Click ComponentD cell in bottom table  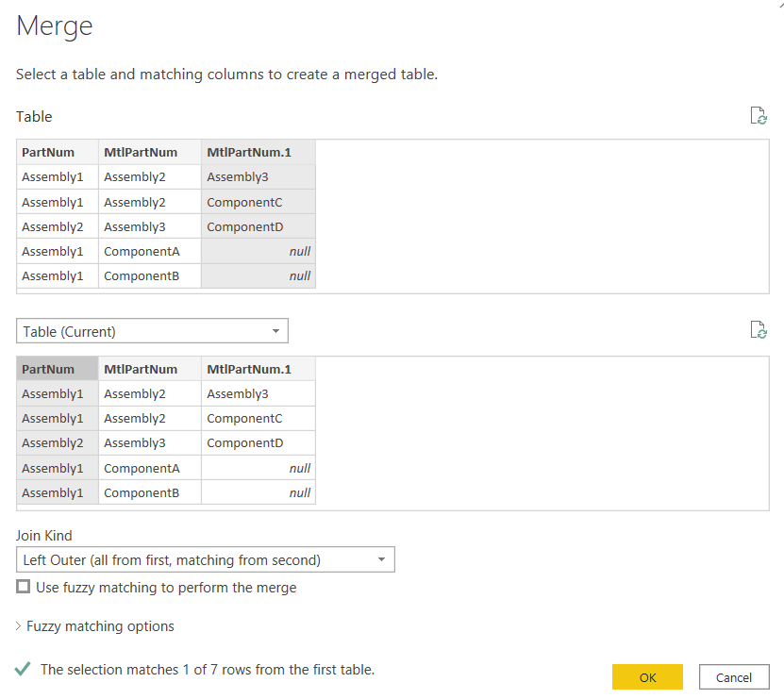click(259, 442)
